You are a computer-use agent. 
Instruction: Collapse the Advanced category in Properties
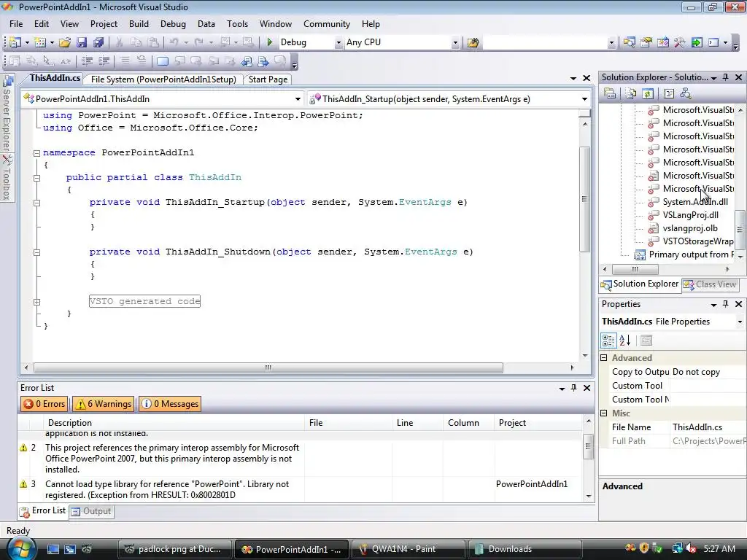tap(604, 357)
